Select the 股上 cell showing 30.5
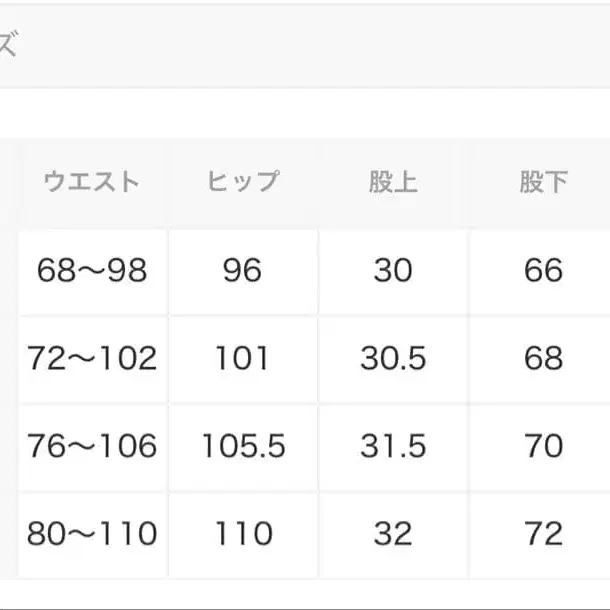This screenshot has width=610, height=610. 393,358
